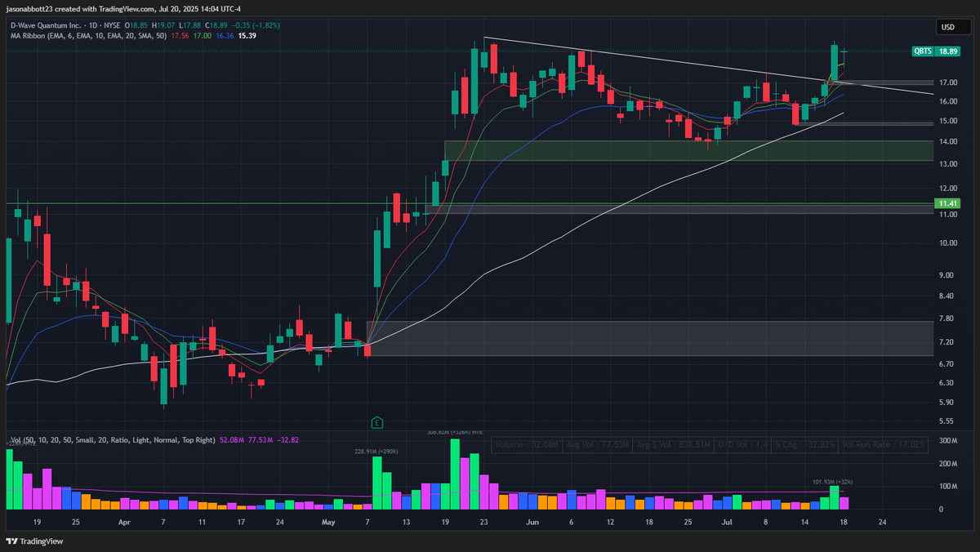Click the Vol indicator legend label

113,440
